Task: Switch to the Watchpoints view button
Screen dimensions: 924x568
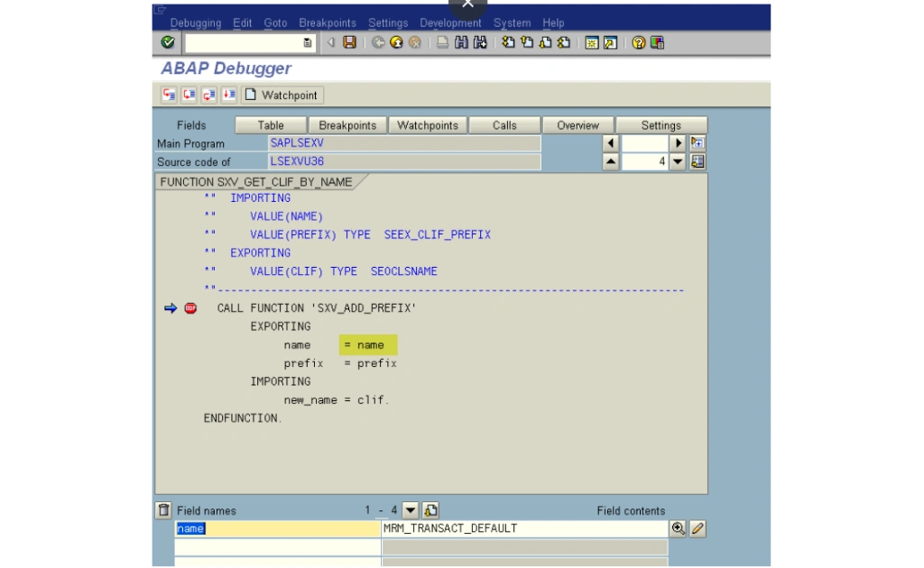Action: pyautogui.click(x=427, y=125)
